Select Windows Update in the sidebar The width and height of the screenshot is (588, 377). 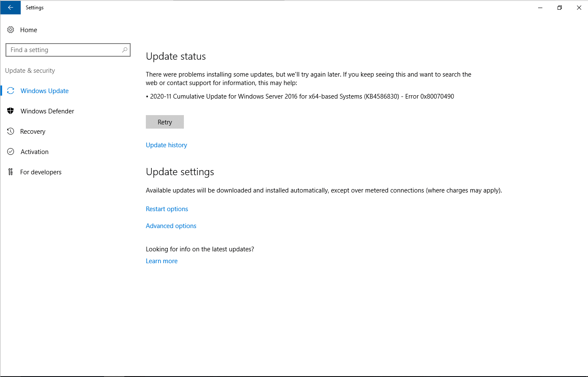click(x=44, y=91)
